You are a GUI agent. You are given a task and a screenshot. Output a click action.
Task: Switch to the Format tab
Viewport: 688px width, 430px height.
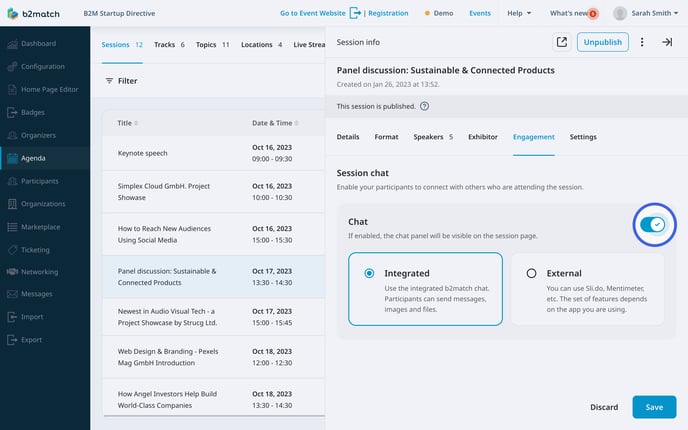[386, 137]
